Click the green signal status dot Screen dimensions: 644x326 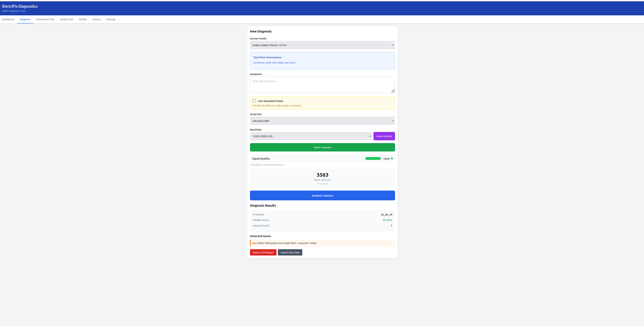point(392,158)
